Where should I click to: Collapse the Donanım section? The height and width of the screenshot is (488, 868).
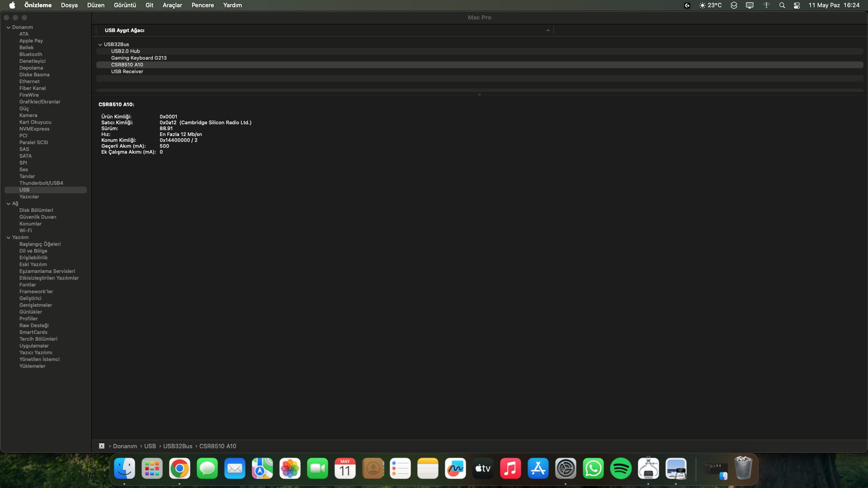click(x=8, y=28)
